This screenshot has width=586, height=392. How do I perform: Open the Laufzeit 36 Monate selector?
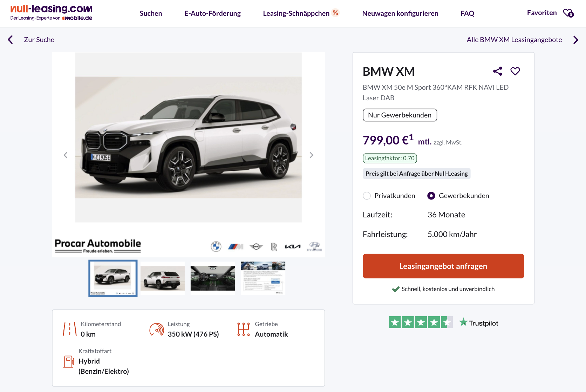446,215
